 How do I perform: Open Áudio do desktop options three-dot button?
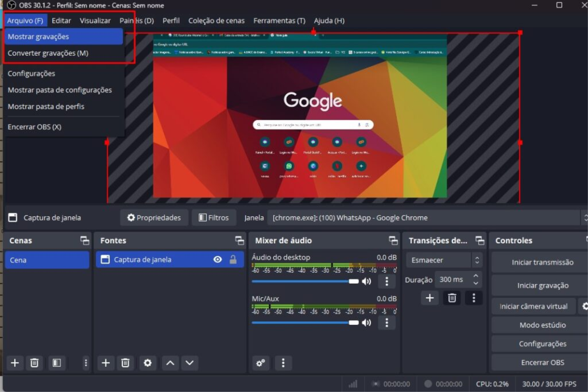pyautogui.click(x=387, y=281)
